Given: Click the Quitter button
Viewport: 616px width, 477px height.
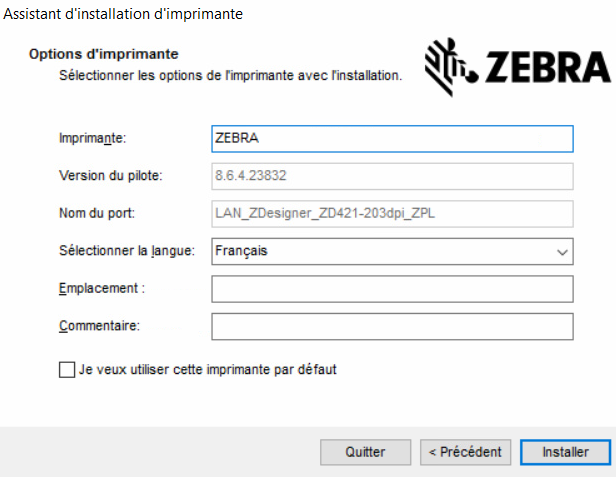Looking at the screenshot, I should tap(365, 452).
